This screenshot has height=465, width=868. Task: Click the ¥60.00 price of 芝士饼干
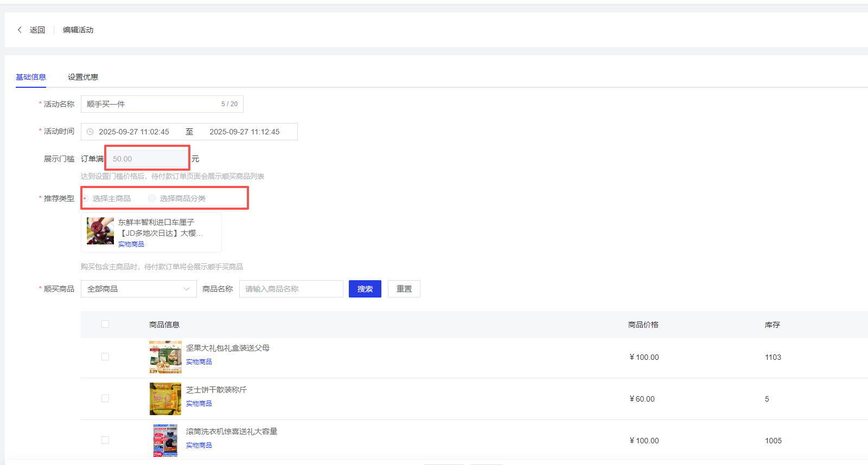click(x=642, y=399)
